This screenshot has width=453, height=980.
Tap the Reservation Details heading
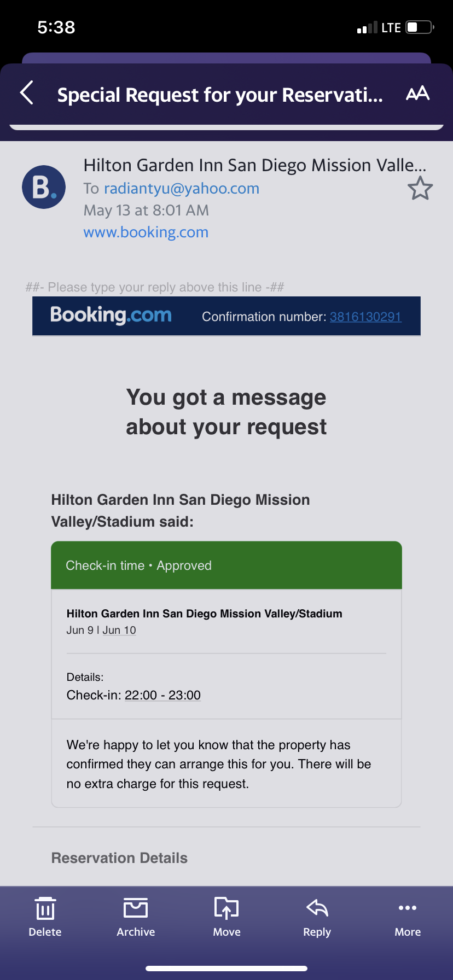point(119,857)
